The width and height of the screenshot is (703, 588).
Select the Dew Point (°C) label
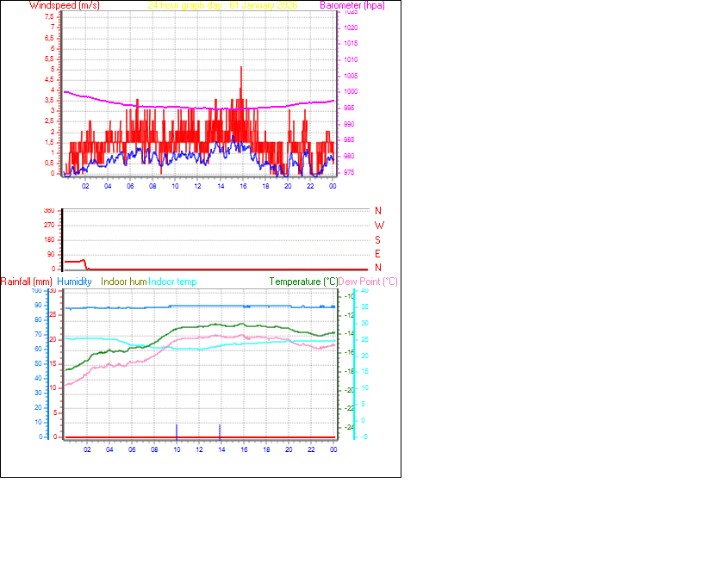pyautogui.click(x=367, y=282)
